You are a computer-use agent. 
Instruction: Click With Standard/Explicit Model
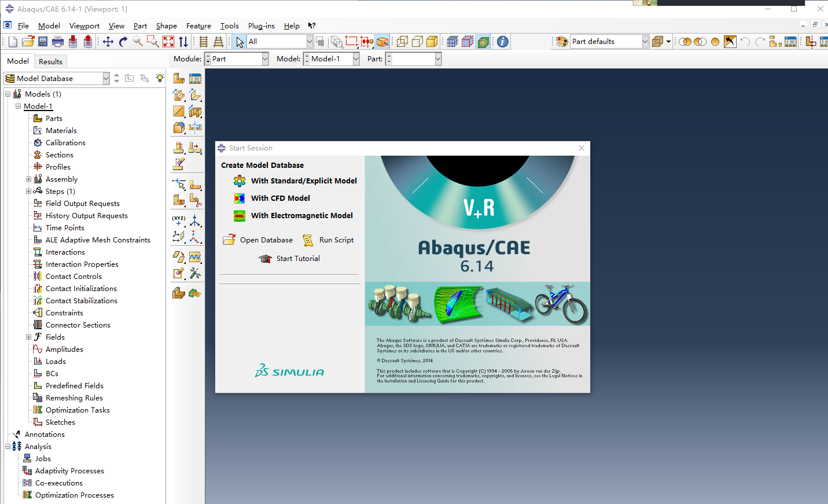tap(303, 181)
